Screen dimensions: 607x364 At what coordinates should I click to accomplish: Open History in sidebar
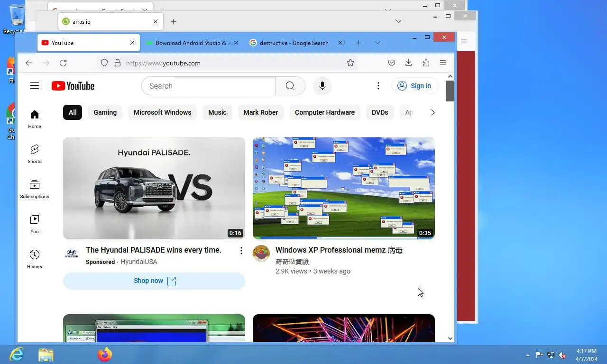coord(35,259)
